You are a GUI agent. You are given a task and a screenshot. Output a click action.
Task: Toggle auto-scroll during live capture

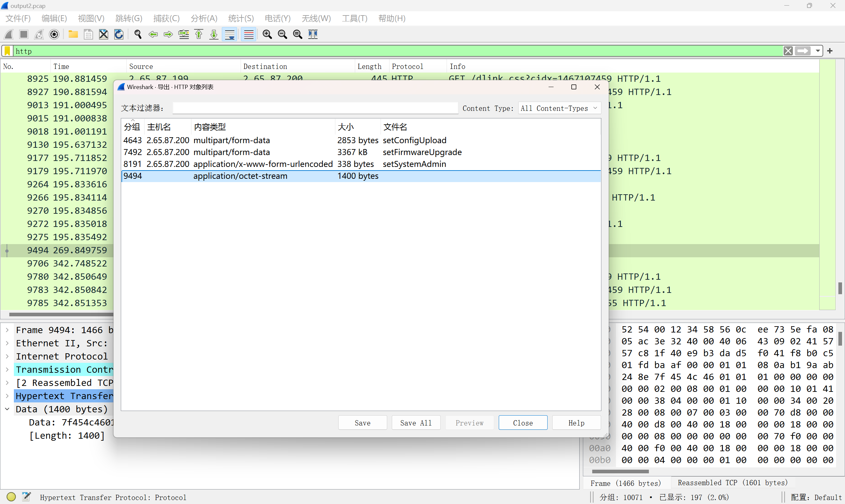(230, 34)
